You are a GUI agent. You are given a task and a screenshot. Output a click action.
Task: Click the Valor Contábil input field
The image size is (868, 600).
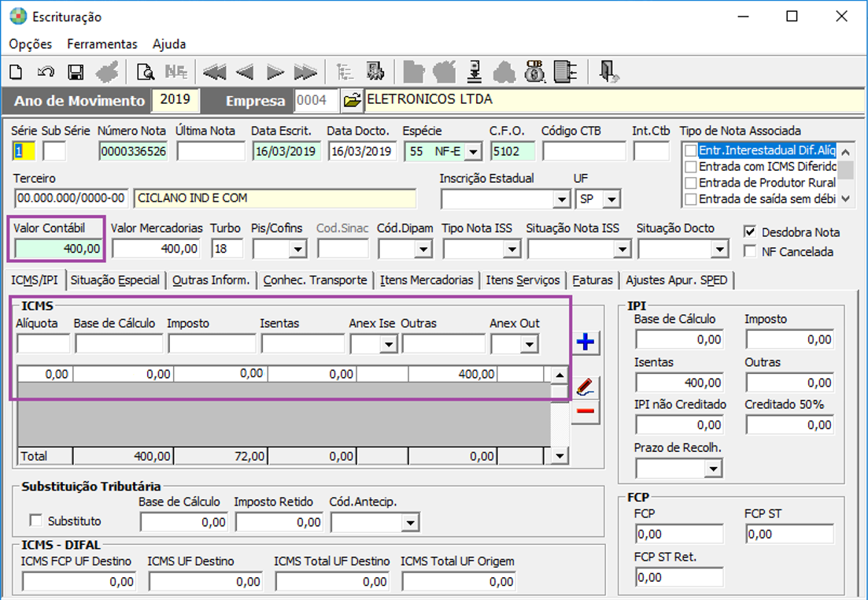click(58, 249)
